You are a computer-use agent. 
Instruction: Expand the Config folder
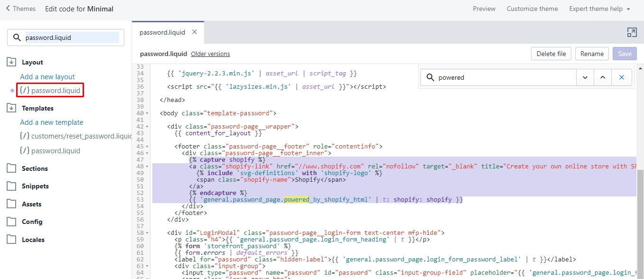click(x=11, y=222)
